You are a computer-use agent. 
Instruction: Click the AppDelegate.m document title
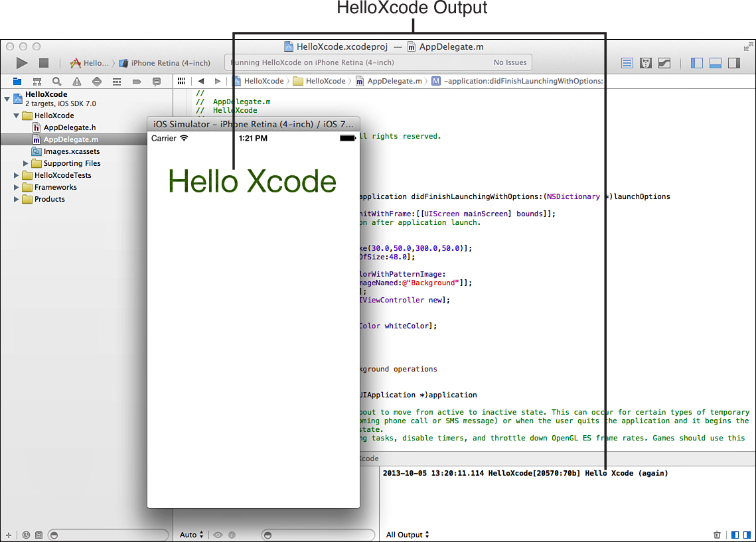pos(445,46)
